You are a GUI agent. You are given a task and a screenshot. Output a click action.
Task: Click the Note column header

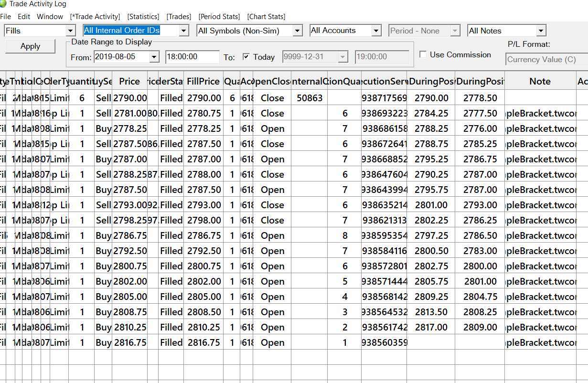point(540,82)
